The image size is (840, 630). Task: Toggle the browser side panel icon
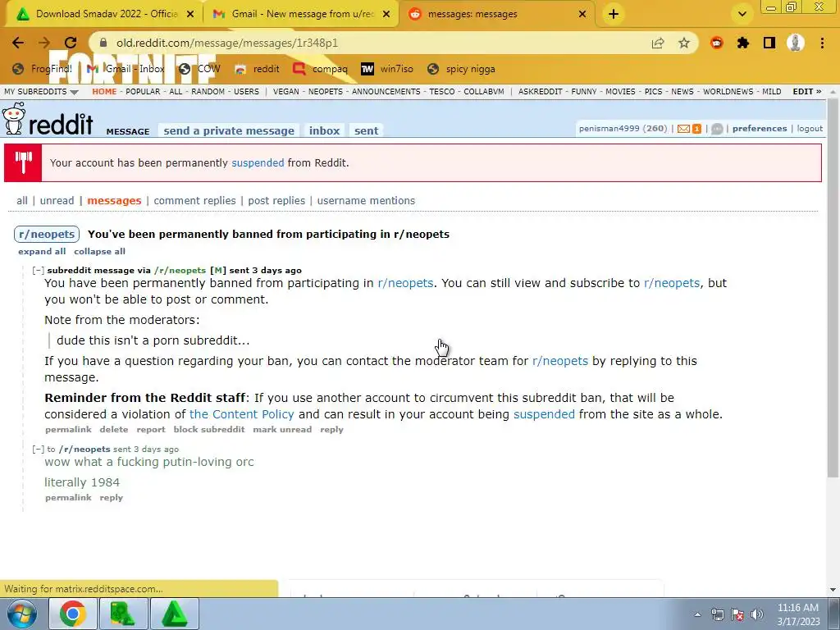pyautogui.click(x=769, y=43)
